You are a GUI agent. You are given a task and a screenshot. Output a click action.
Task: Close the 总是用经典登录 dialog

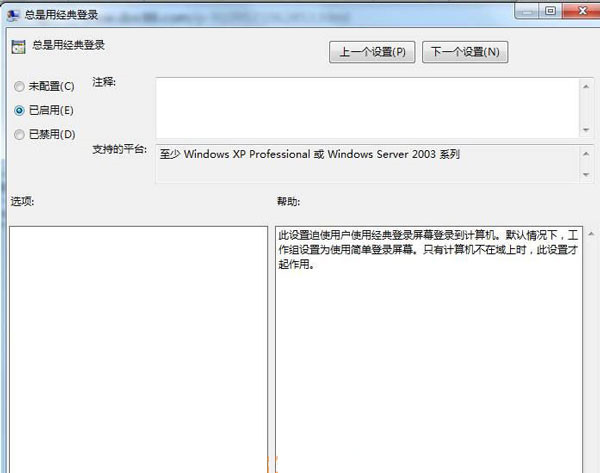click(582, 11)
